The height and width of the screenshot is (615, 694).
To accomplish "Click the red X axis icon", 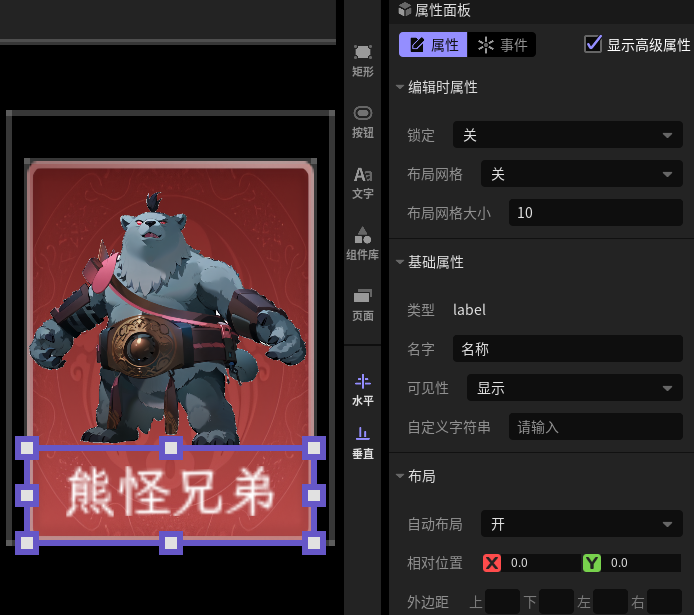I will tap(492, 563).
